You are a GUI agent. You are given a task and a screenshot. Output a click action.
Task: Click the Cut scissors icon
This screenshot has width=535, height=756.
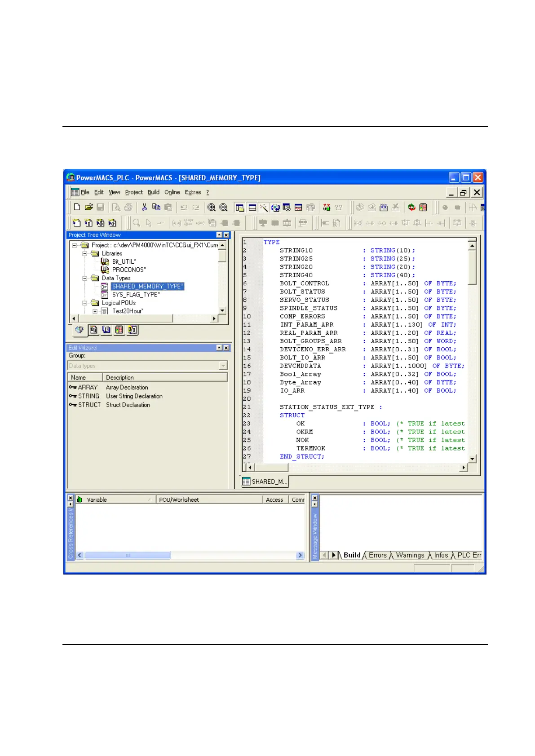coord(144,207)
